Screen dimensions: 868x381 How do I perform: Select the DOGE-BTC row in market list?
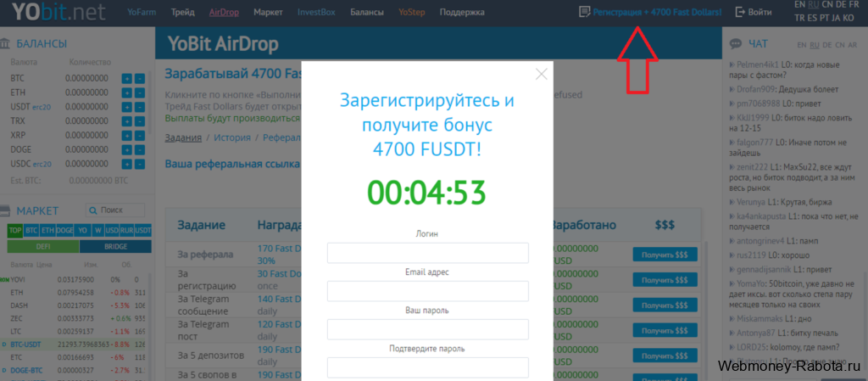(x=76, y=369)
